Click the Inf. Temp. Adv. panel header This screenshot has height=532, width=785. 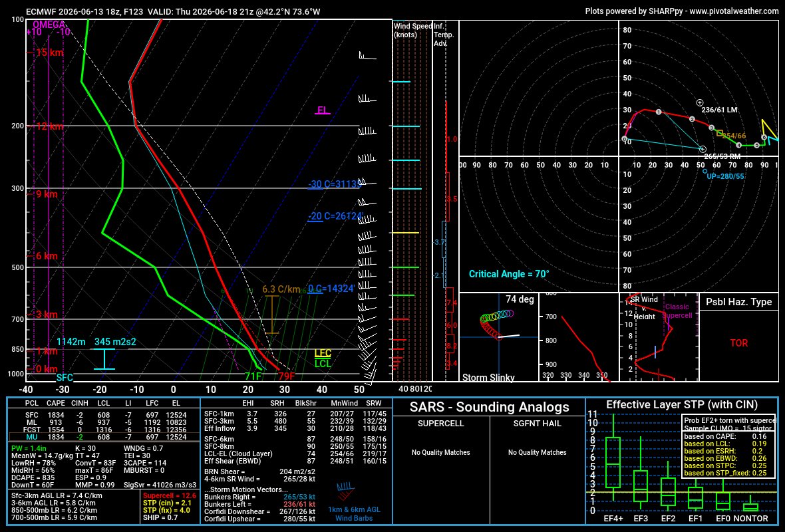(x=444, y=35)
